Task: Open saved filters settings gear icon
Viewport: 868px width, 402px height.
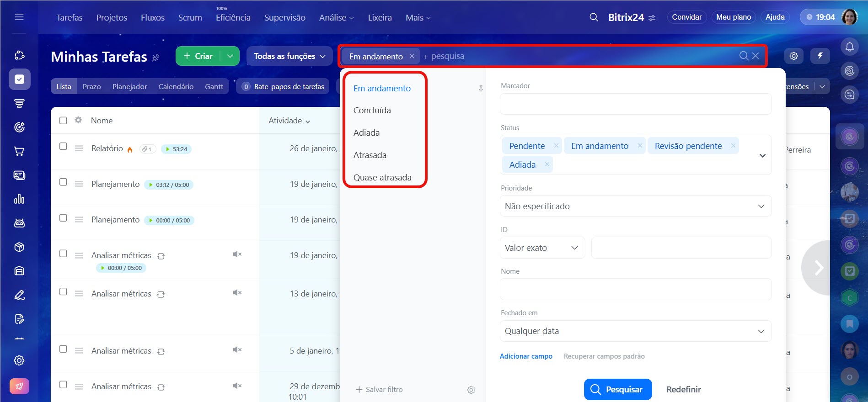Action: click(x=471, y=390)
